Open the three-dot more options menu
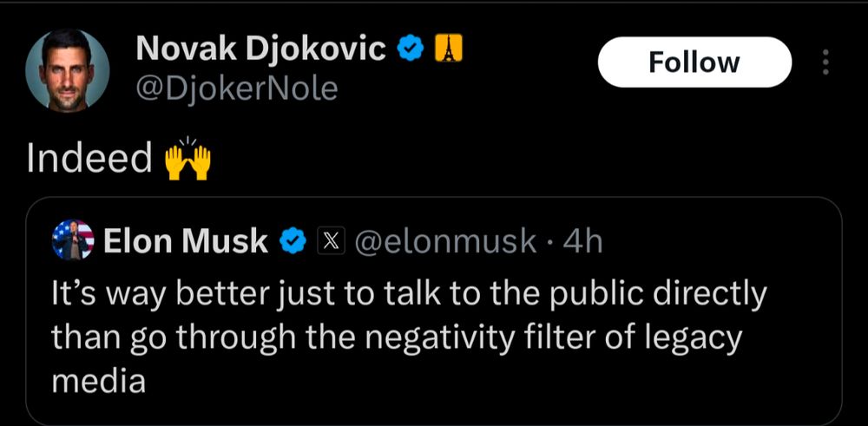The width and height of the screenshot is (868, 426). 825,62
